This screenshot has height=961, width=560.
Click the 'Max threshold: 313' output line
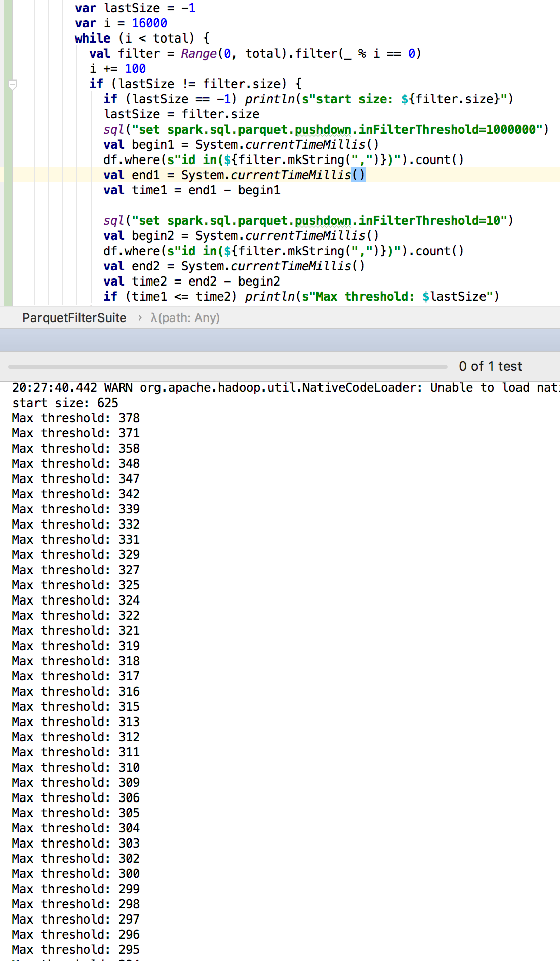point(76,722)
